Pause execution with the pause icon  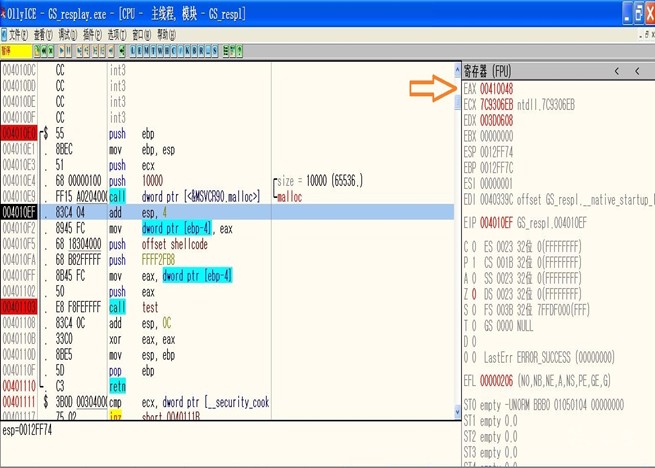click(69, 51)
